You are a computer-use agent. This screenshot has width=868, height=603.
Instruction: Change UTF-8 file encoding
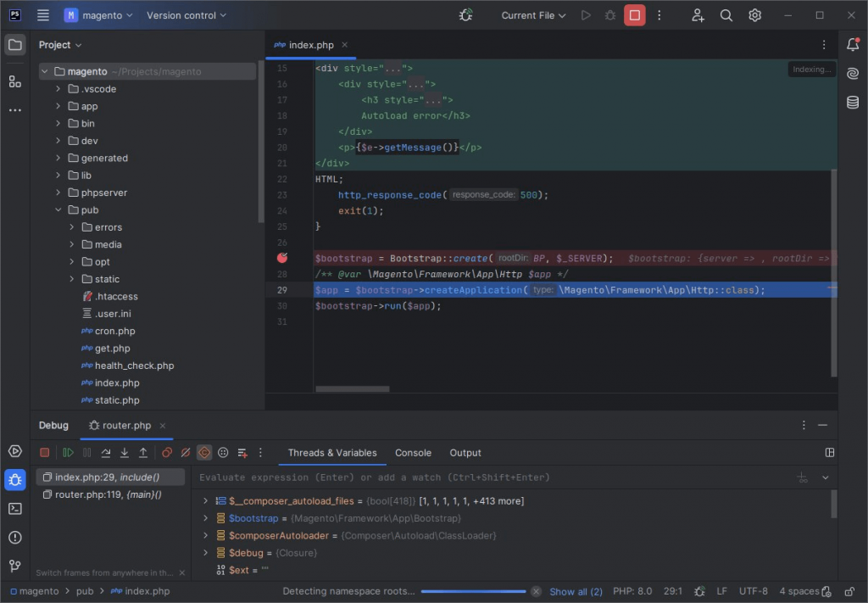coord(753,591)
